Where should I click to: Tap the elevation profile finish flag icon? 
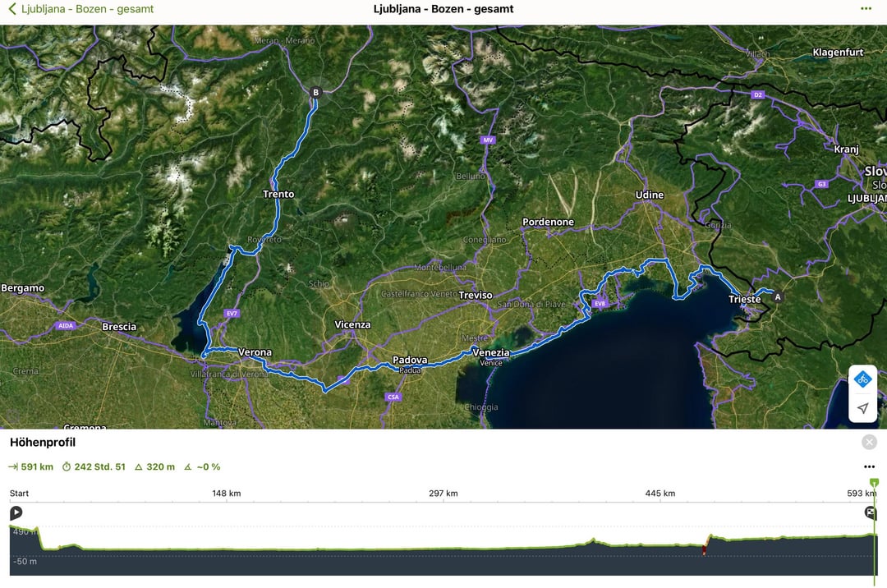click(871, 513)
